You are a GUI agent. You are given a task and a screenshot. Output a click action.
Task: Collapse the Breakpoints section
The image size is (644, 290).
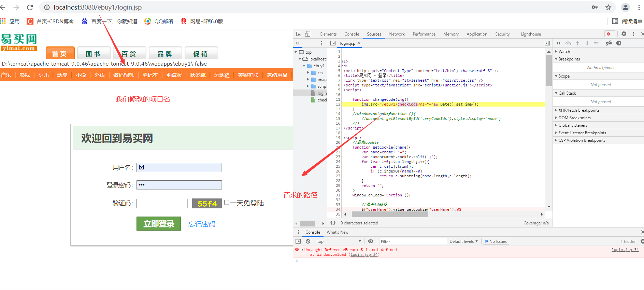pyautogui.click(x=598, y=59)
